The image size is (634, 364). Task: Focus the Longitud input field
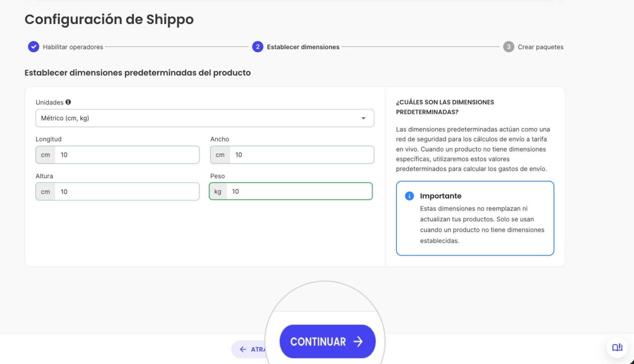(x=127, y=155)
